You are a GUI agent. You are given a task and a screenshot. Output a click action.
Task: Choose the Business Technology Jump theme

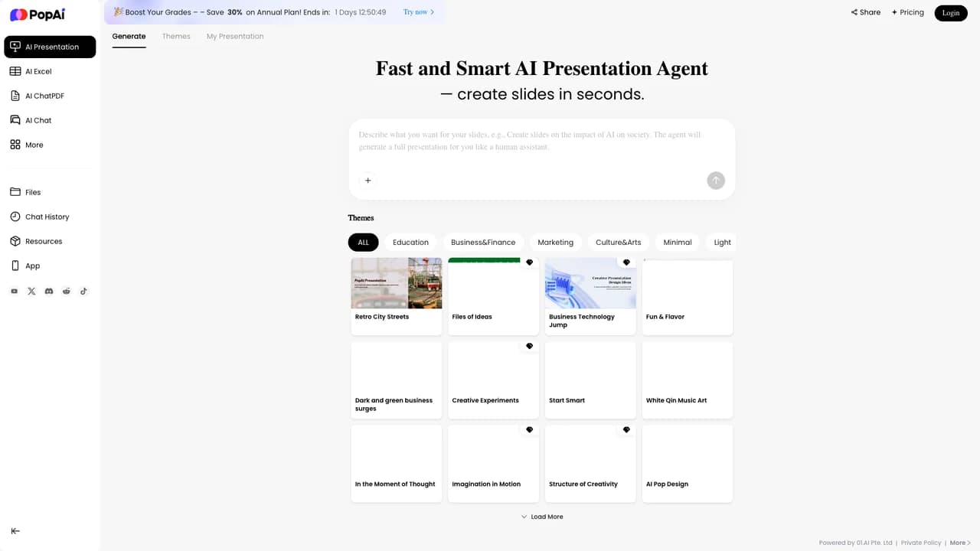click(590, 296)
